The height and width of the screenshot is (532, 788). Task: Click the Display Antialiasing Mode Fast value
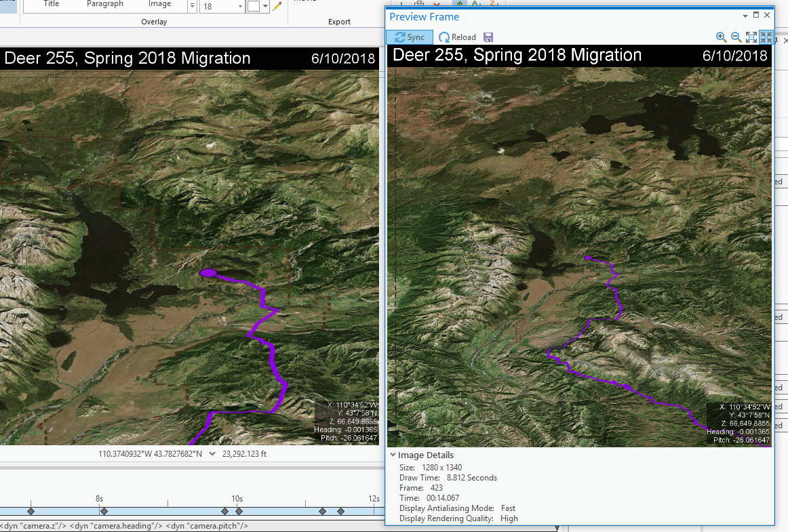[508, 508]
